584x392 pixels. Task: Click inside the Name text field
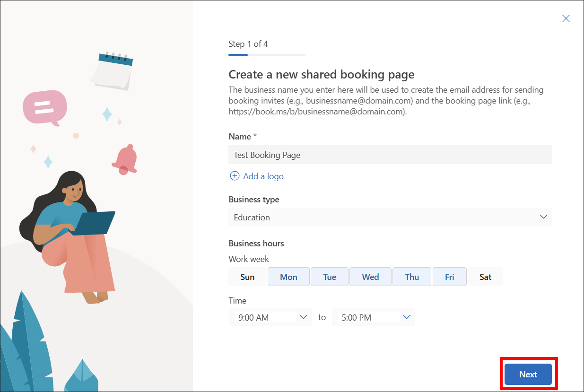(390, 155)
